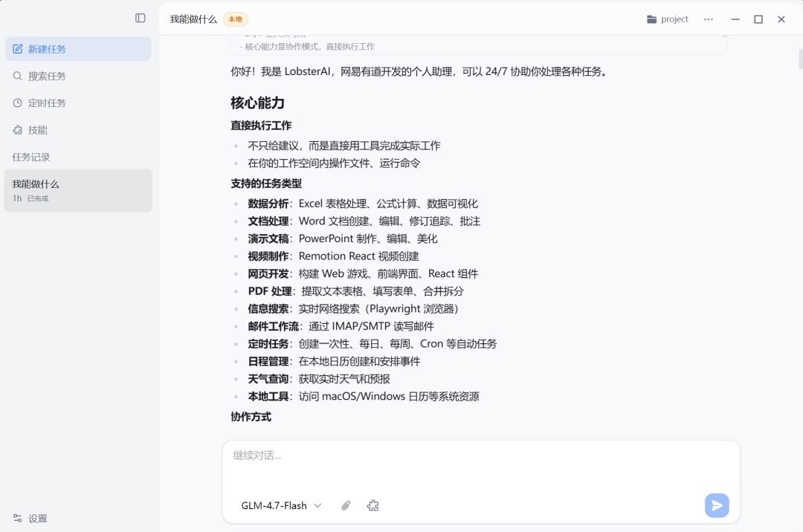Click the 天气查询 list item

pyautogui.click(x=319, y=378)
